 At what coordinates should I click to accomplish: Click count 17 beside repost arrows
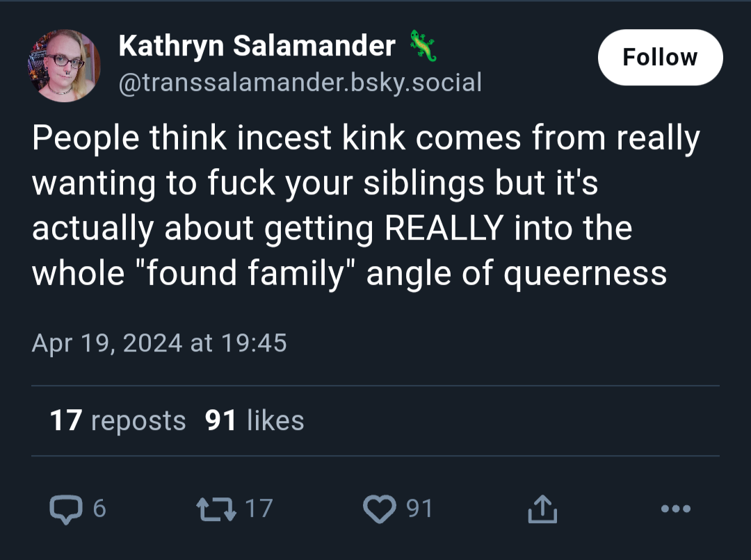pyautogui.click(x=259, y=509)
